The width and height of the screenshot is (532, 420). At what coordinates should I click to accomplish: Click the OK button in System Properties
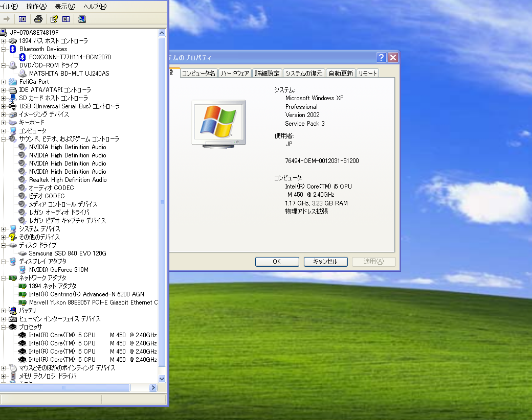277,262
